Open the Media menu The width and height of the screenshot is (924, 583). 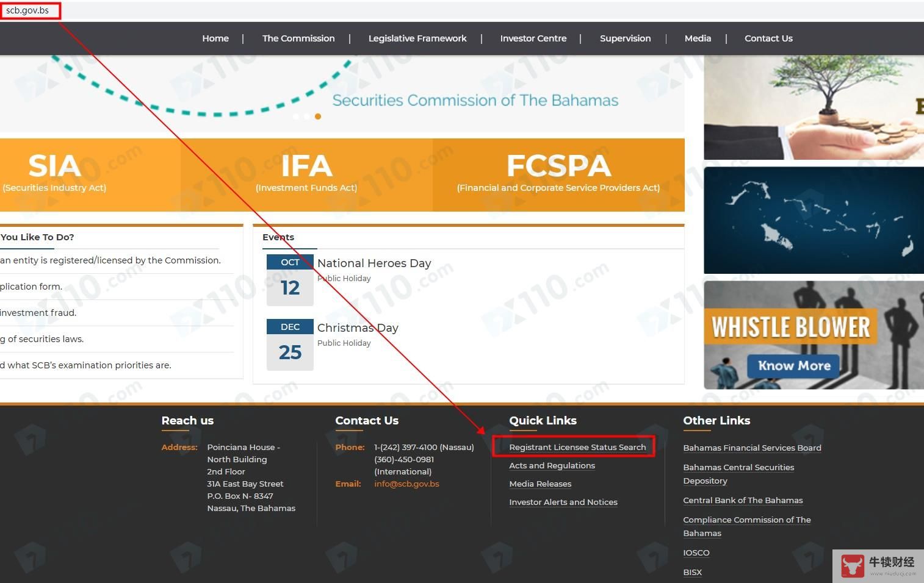pos(698,38)
